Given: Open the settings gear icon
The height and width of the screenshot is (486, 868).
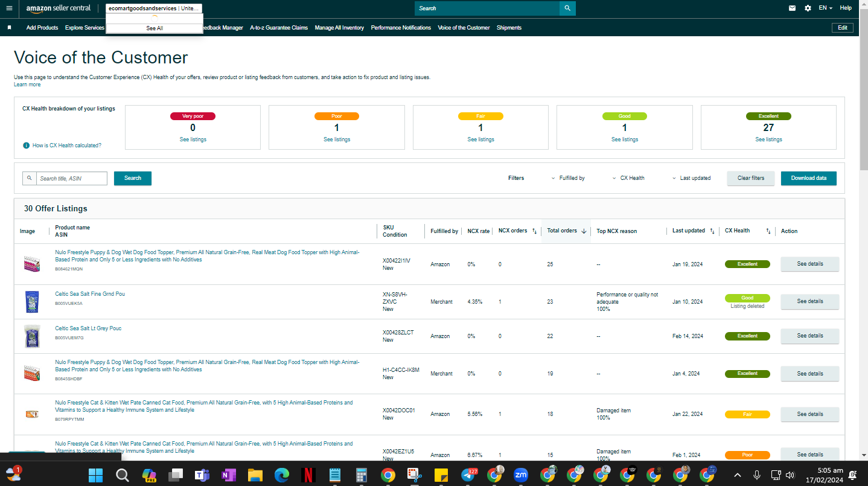Looking at the screenshot, I should [808, 8].
